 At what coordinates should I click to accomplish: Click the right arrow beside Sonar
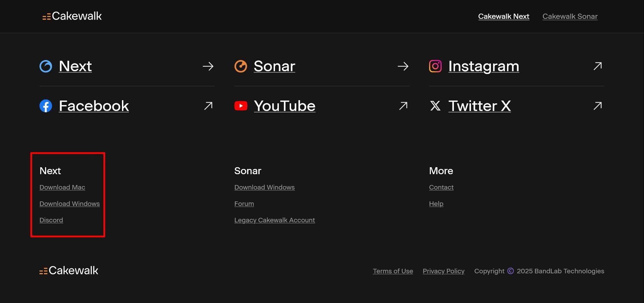click(403, 66)
